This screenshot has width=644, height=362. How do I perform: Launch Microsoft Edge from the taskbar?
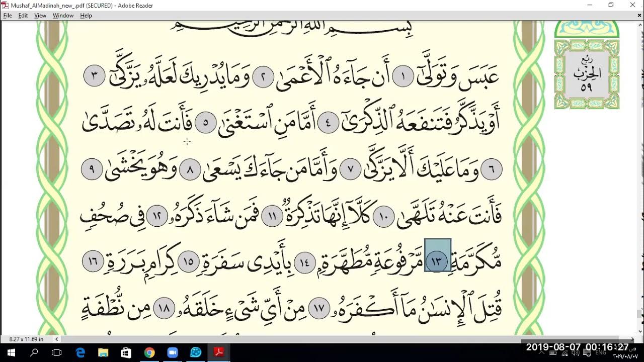(80, 352)
